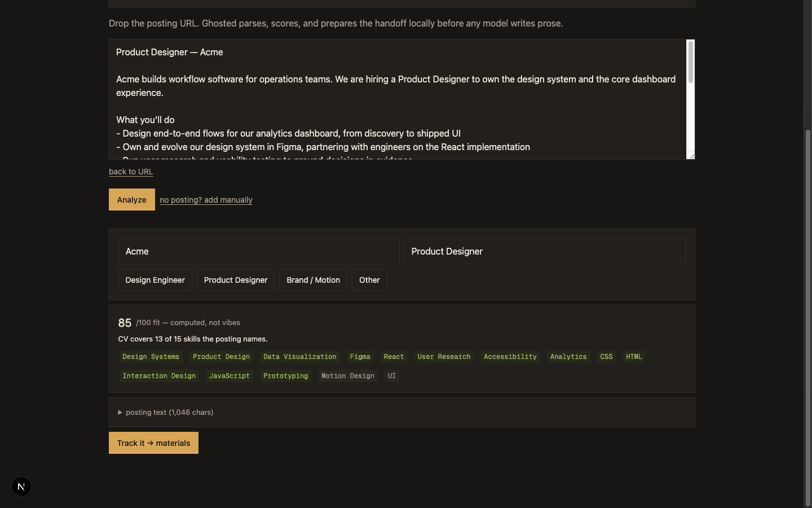Select the Brand / Motion role option
This screenshot has height=508, width=812.
pos(313,280)
